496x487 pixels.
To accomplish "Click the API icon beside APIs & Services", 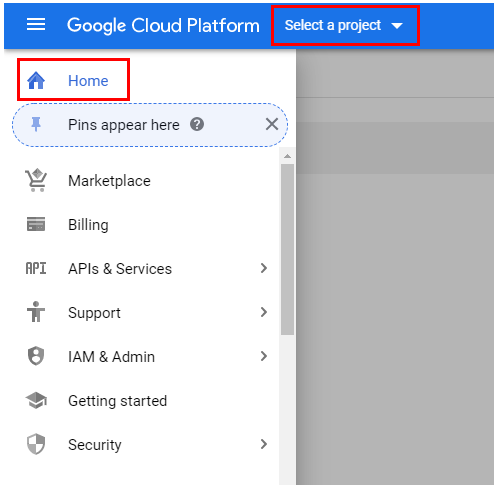I will point(36,268).
